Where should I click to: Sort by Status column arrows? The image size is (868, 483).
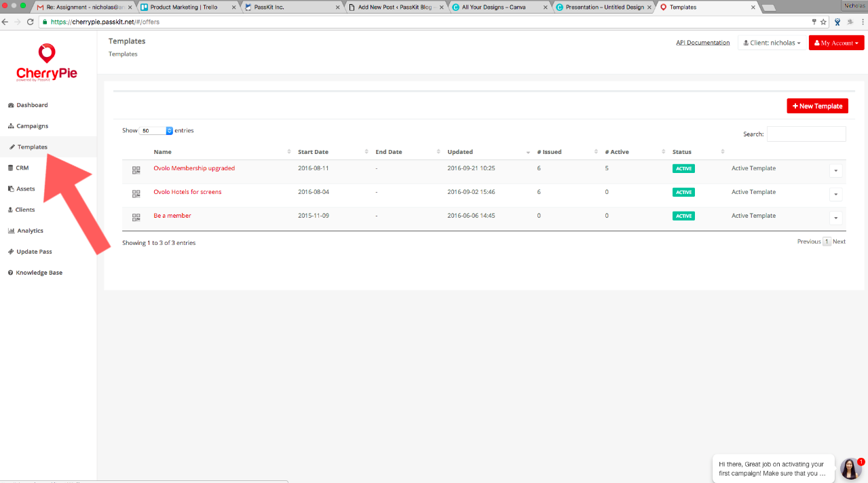point(723,152)
